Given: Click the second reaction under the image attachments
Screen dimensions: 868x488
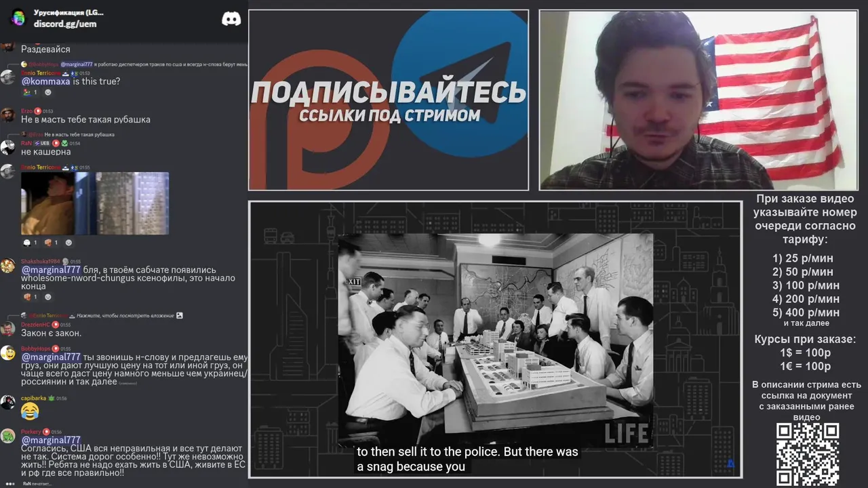Looking at the screenshot, I should (52, 242).
